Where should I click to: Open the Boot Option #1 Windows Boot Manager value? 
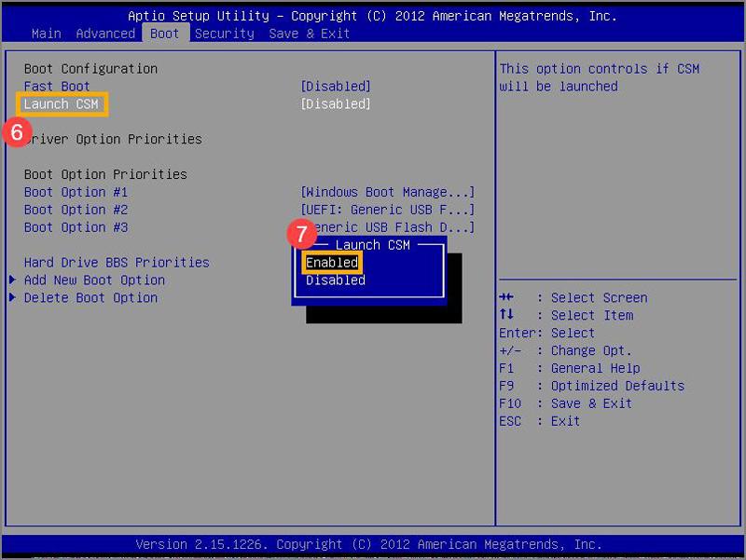(387, 192)
